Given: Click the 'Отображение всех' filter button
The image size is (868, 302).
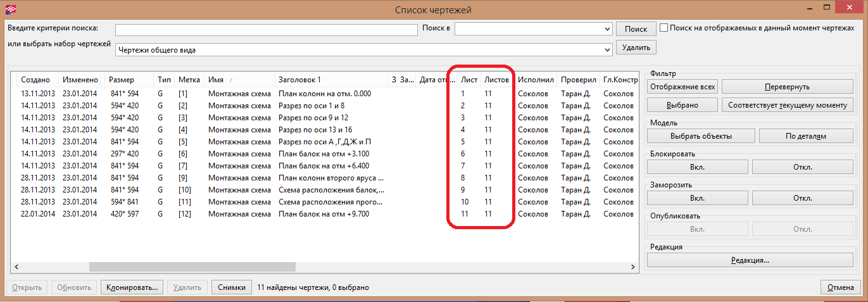Looking at the screenshot, I should click(x=682, y=86).
